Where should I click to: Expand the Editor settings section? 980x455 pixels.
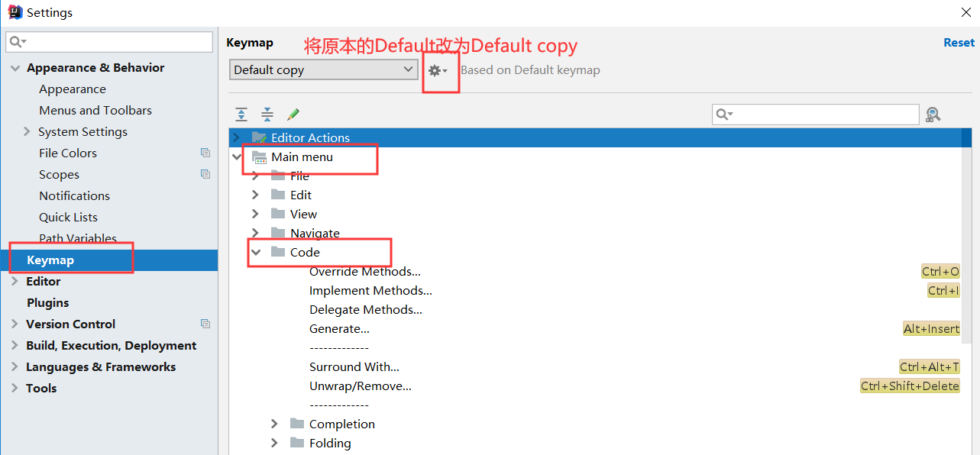point(15,281)
